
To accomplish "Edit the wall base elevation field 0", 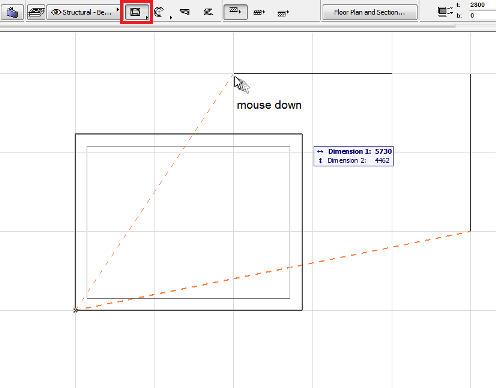I will pyautogui.click(x=482, y=15).
